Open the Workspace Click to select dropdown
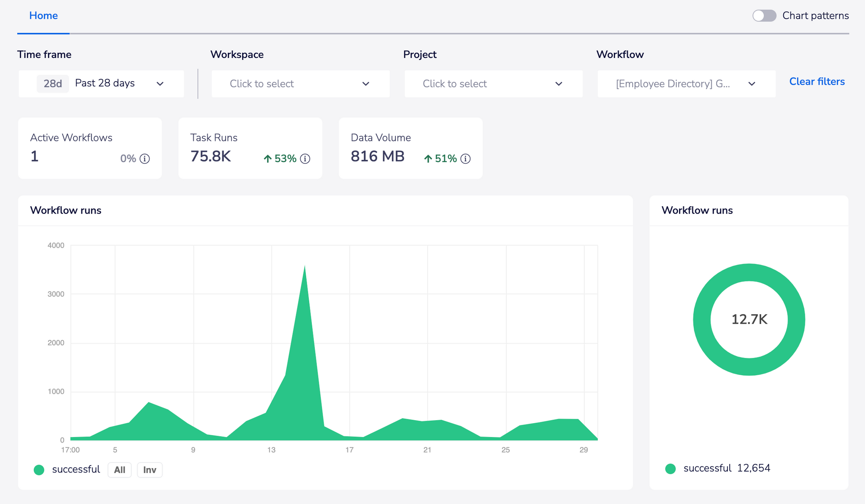 pyautogui.click(x=301, y=84)
